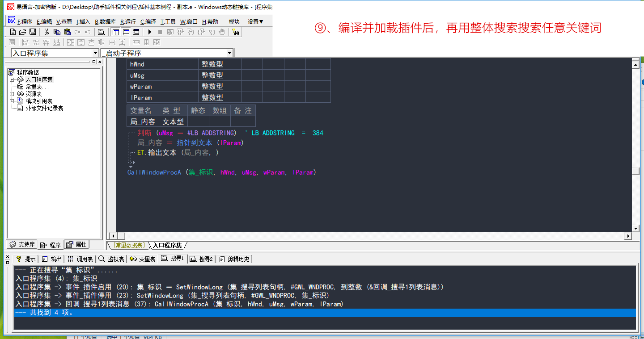Expand the 资源表 tree node
Image resolution: width=644 pixels, height=339 pixels.
12,94
